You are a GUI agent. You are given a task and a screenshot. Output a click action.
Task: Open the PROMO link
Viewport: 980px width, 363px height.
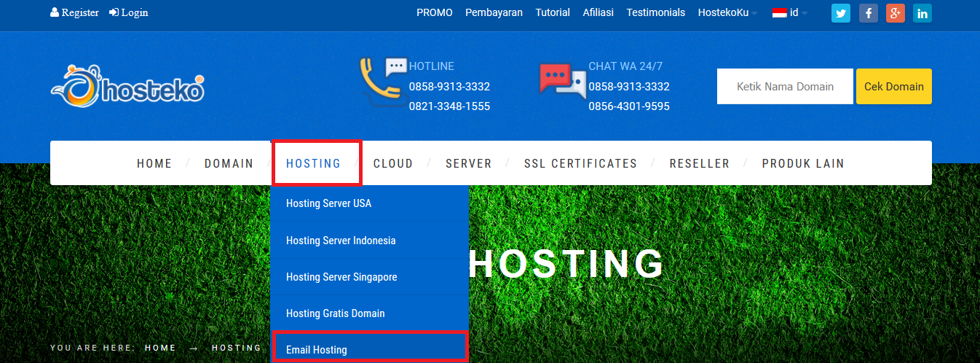click(x=435, y=12)
